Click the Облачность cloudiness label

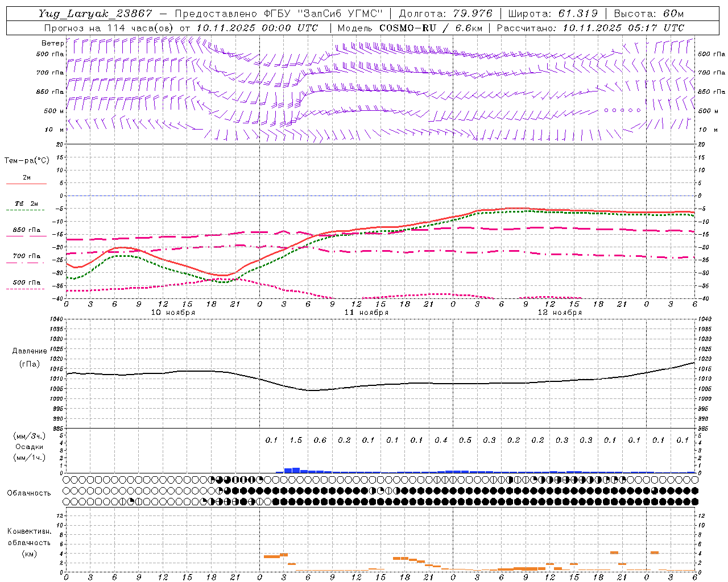click(x=29, y=493)
